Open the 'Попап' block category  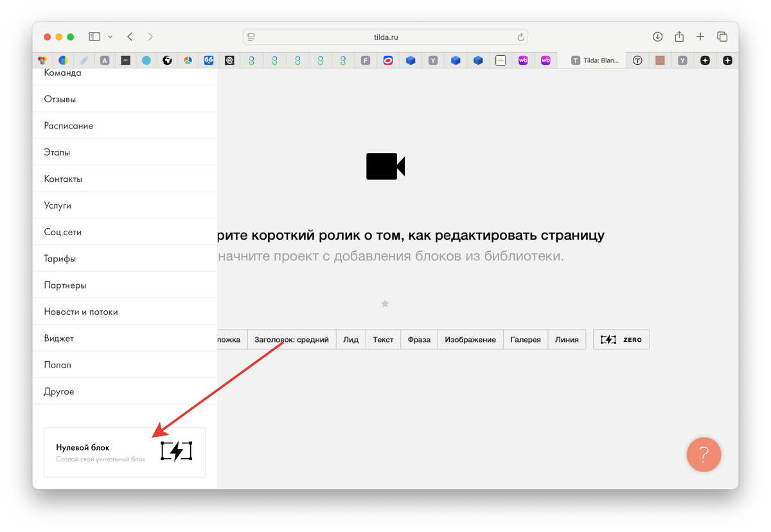tap(125, 365)
